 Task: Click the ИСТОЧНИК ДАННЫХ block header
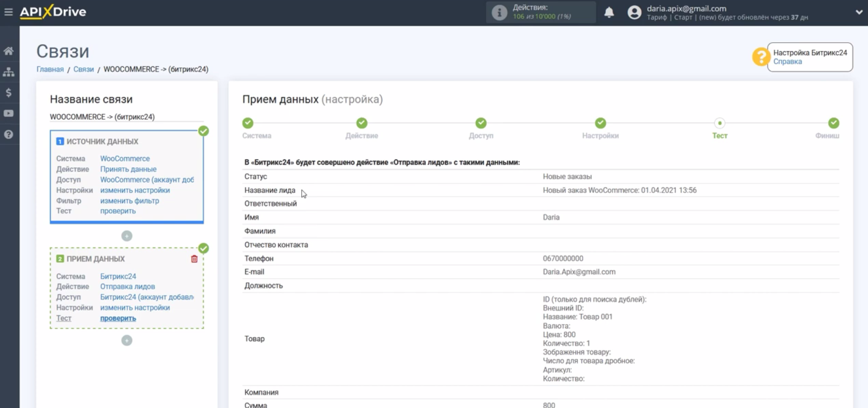pyautogui.click(x=102, y=142)
